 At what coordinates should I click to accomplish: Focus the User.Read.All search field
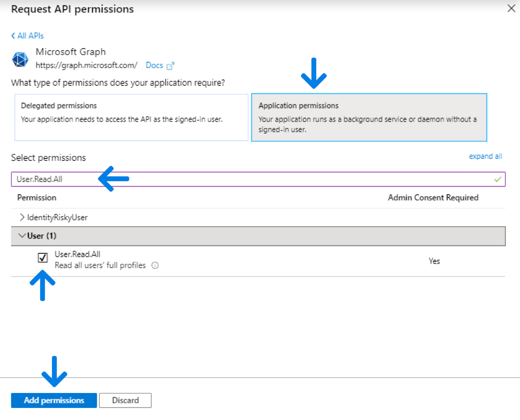[258, 179]
